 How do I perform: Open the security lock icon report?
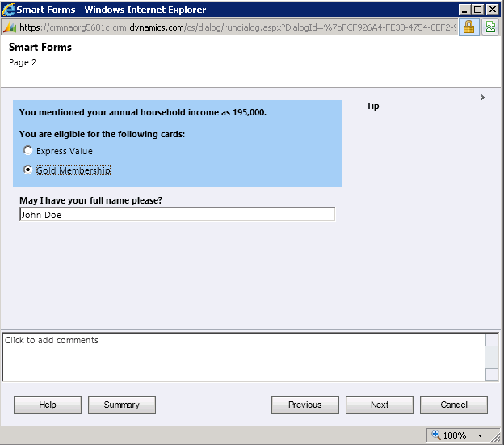pos(468,27)
